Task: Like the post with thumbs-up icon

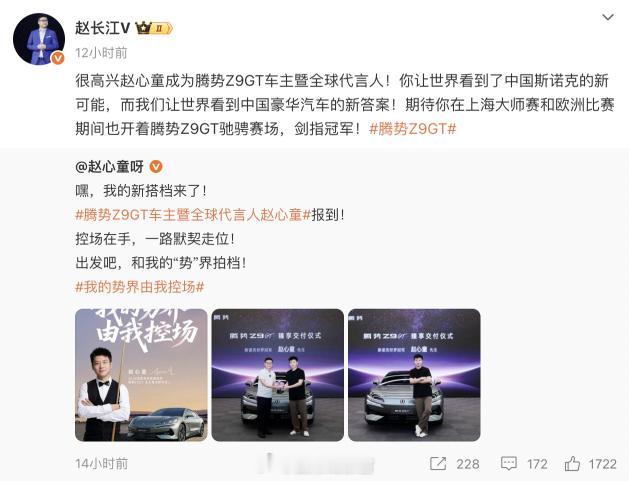Action: click(x=572, y=464)
